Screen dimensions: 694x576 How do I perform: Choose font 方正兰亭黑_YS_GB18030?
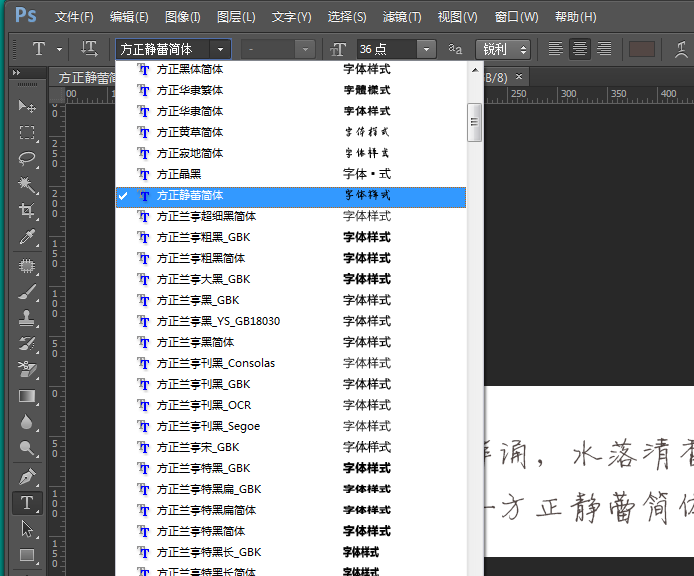[291, 321]
